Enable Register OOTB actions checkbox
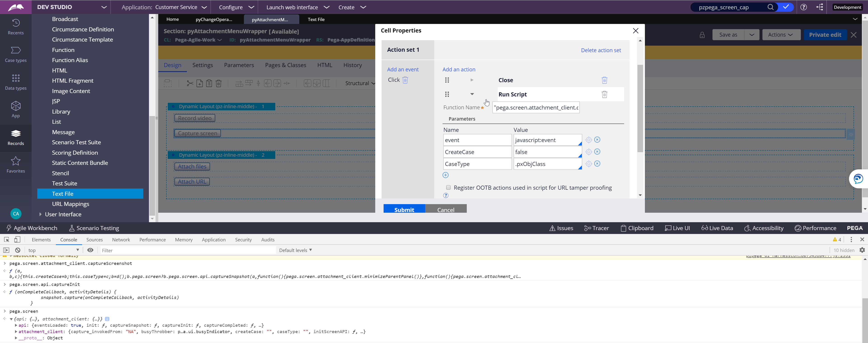The width and height of the screenshot is (868, 343). (448, 187)
